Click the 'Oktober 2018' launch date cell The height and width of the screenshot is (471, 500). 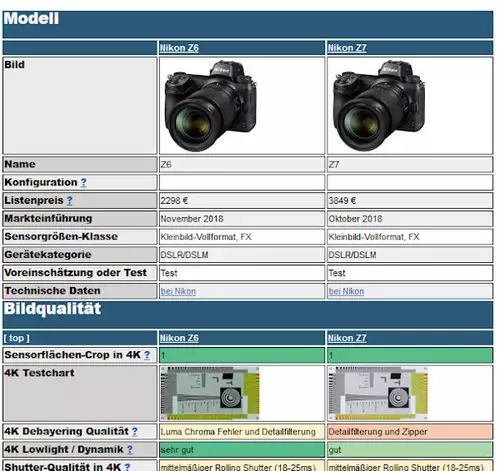click(x=410, y=219)
